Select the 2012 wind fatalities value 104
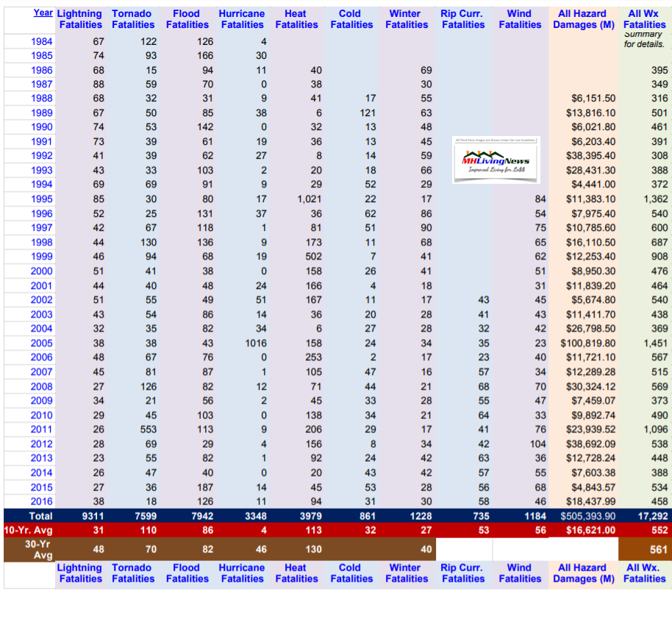 click(x=537, y=444)
